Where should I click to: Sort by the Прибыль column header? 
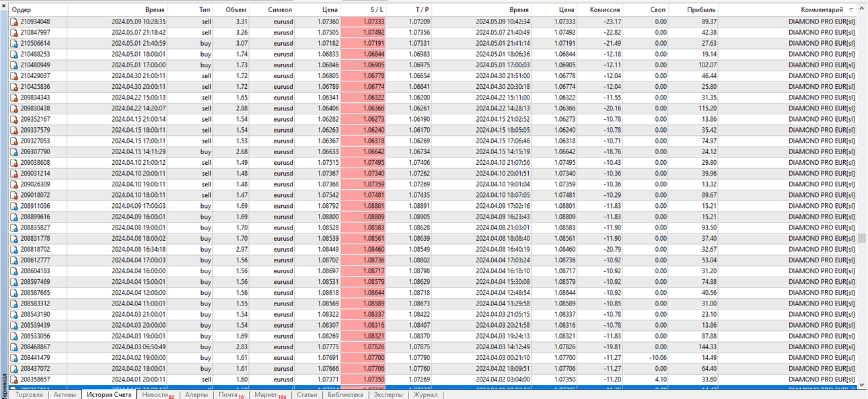click(693, 10)
